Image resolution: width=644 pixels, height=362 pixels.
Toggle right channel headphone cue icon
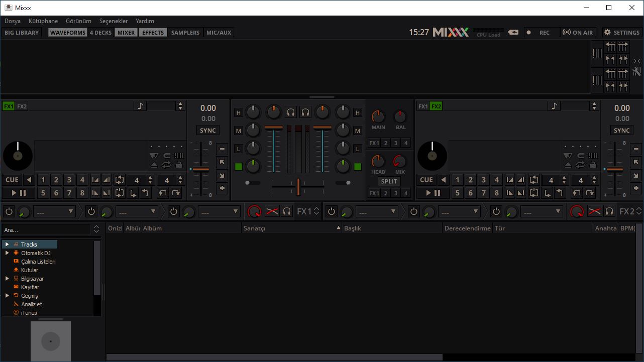(x=305, y=112)
